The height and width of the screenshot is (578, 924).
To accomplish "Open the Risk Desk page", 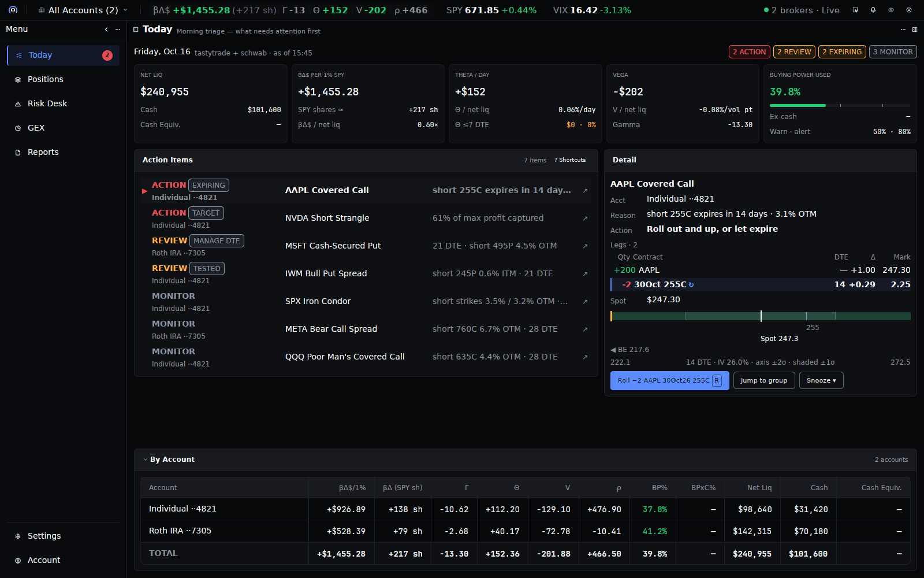I will (63, 104).
